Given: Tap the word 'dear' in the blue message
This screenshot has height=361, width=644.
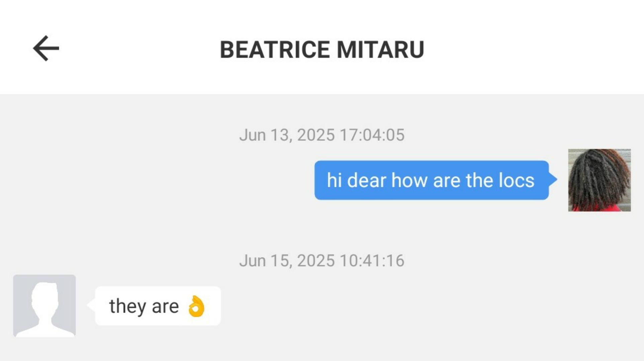Looking at the screenshot, I should (367, 180).
